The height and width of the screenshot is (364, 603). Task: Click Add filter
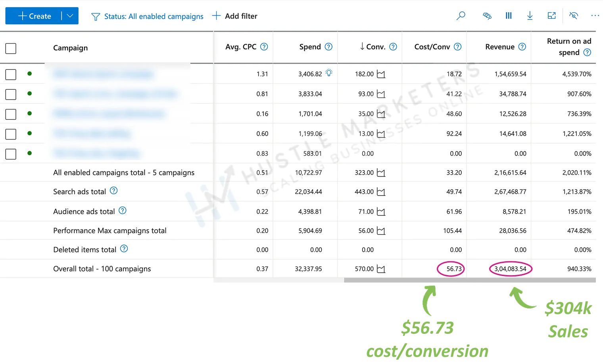235,16
